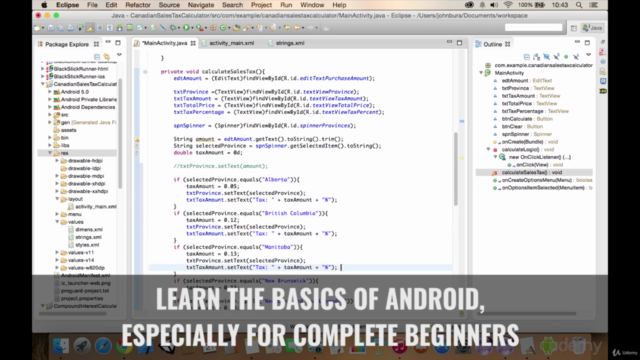Image resolution: width=640 pixels, height=360 pixels.
Task: Open the Outline view menu arrow
Action: click(x=589, y=54)
